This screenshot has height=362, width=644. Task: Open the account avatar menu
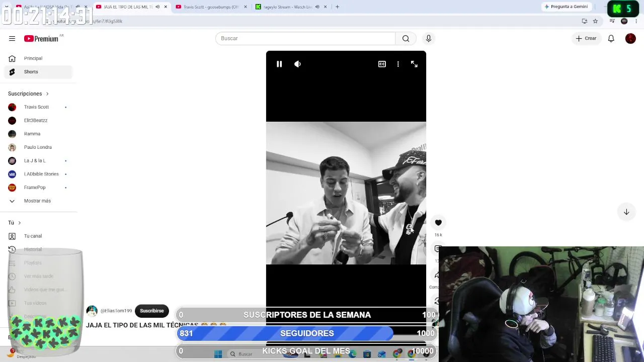[x=630, y=38]
